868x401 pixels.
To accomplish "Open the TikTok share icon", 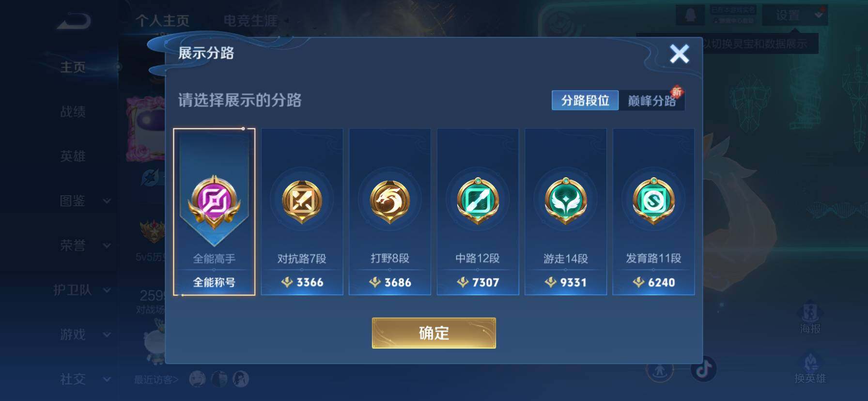I will click(x=704, y=369).
